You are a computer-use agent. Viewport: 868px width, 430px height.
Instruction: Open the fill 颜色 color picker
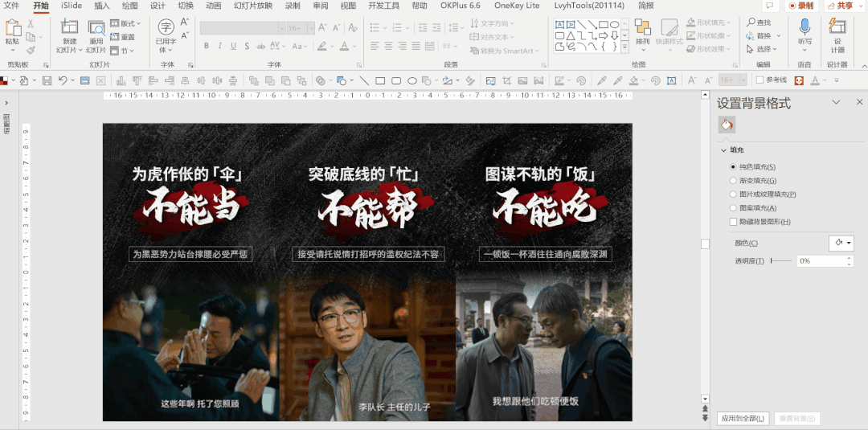[841, 243]
